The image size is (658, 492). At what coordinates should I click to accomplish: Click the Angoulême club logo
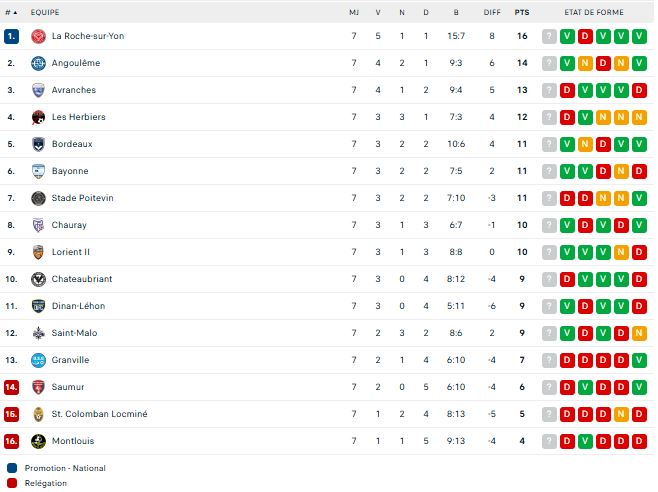click(38, 63)
